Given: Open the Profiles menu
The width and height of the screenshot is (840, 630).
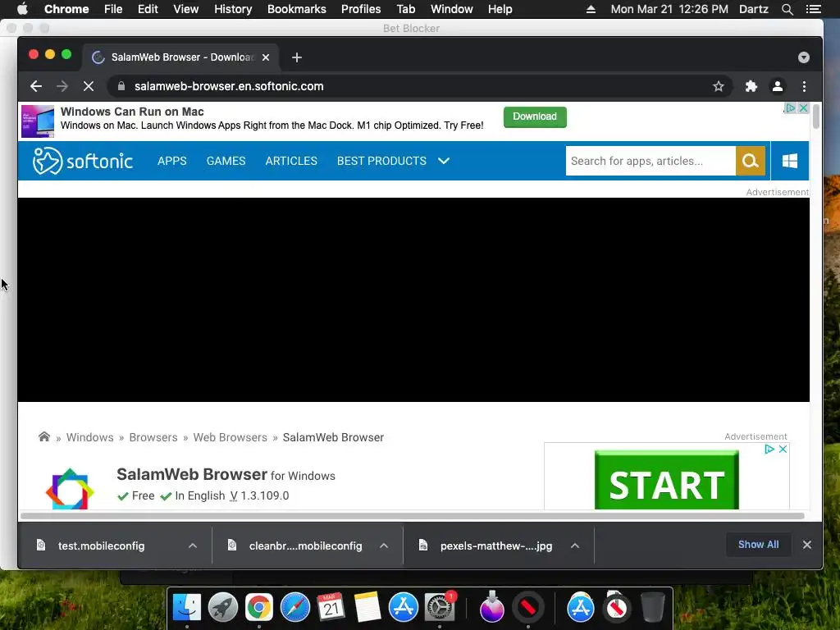Looking at the screenshot, I should pos(361,9).
